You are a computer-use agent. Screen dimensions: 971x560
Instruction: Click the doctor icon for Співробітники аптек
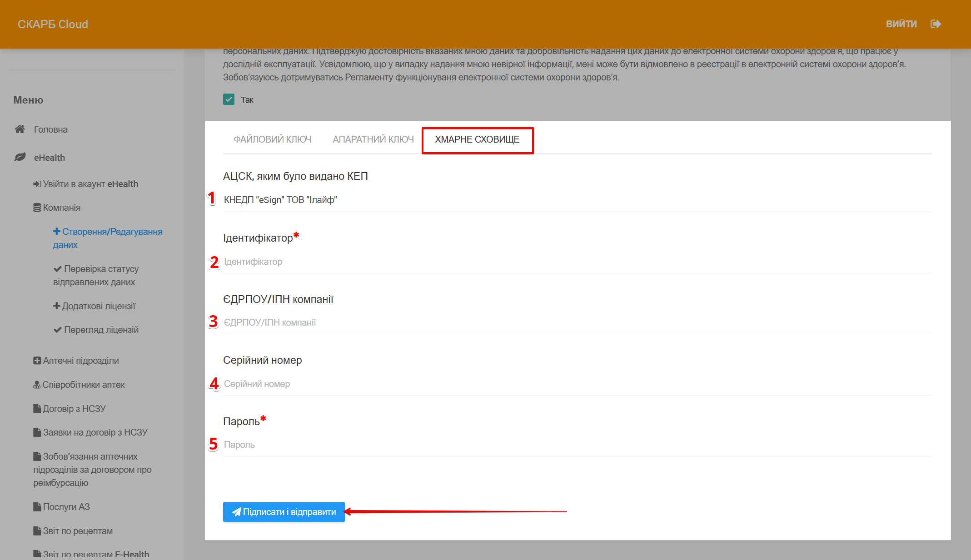pyautogui.click(x=37, y=385)
